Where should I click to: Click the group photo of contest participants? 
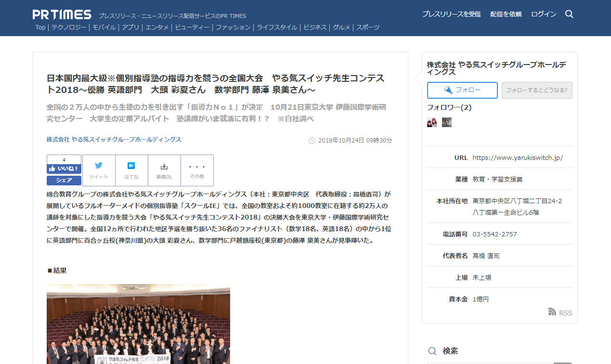point(138,324)
